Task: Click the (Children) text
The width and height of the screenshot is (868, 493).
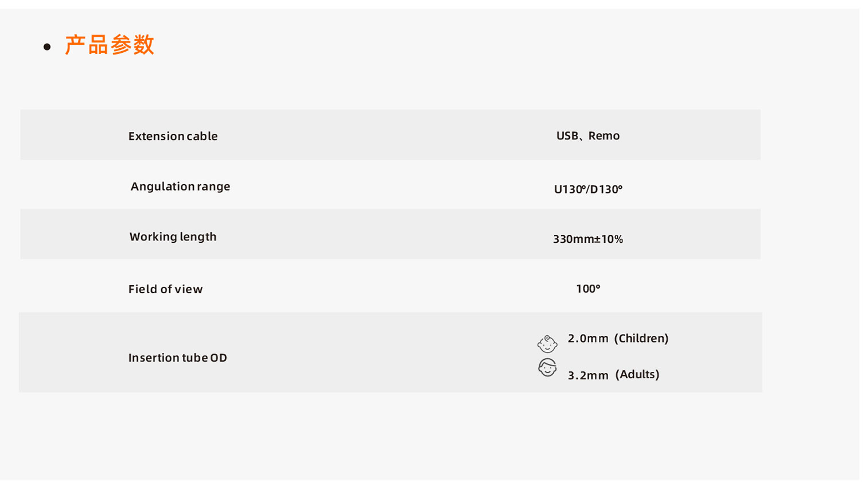Action: [641, 339]
